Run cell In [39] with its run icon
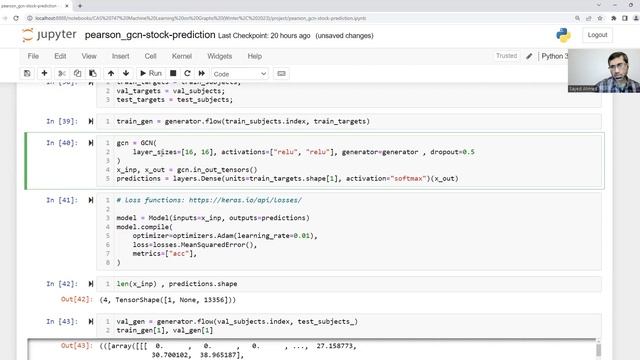Screen dimensions: 640x360 [x=91, y=121]
